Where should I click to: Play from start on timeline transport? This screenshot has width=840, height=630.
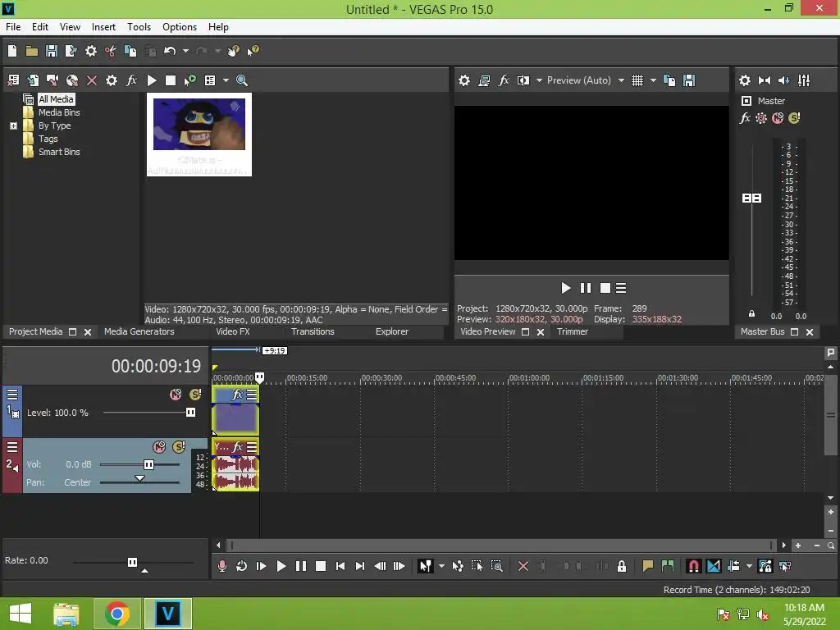coord(261,566)
